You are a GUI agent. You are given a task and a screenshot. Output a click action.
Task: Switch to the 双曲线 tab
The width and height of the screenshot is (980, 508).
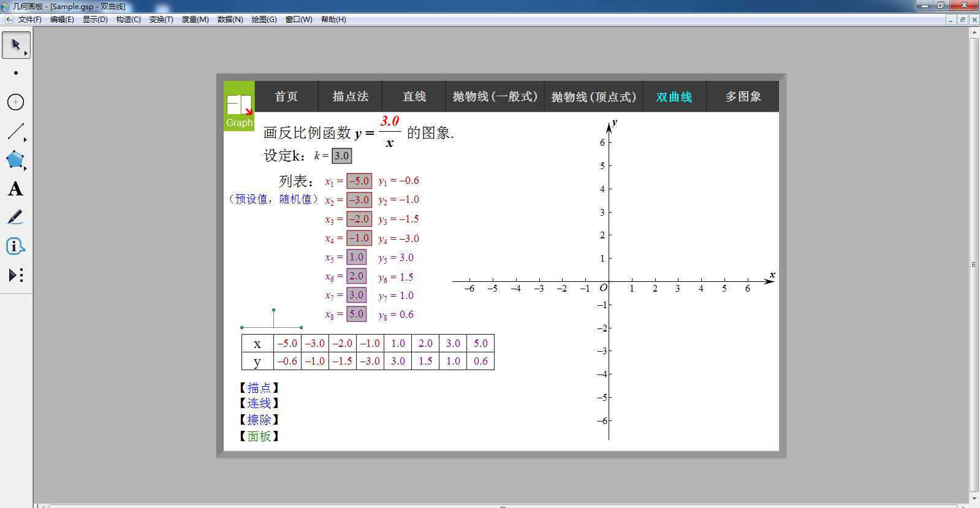pos(674,97)
